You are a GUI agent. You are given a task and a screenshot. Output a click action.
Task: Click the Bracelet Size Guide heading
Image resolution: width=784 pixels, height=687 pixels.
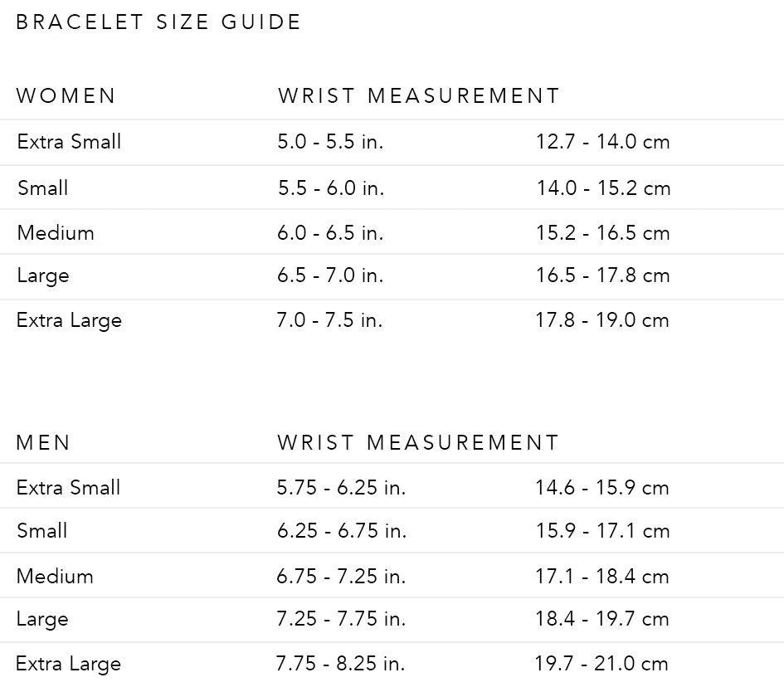tap(158, 22)
